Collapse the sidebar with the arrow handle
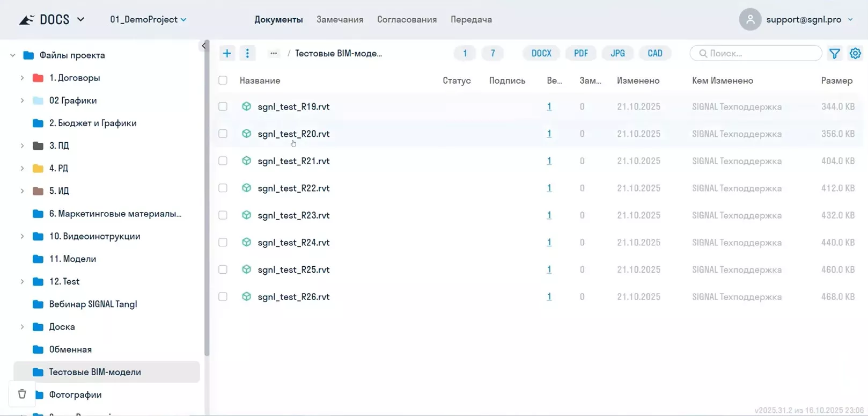The height and width of the screenshot is (416, 868). pyautogui.click(x=204, y=46)
